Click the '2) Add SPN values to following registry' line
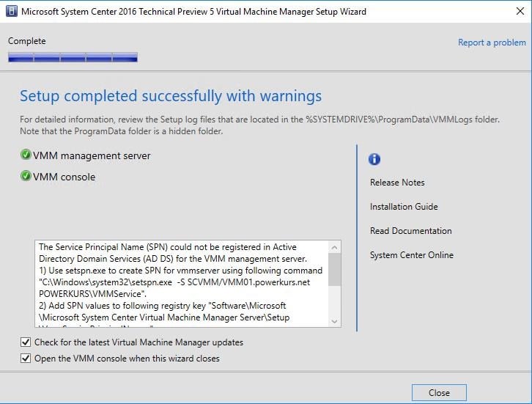 (162, 306)
